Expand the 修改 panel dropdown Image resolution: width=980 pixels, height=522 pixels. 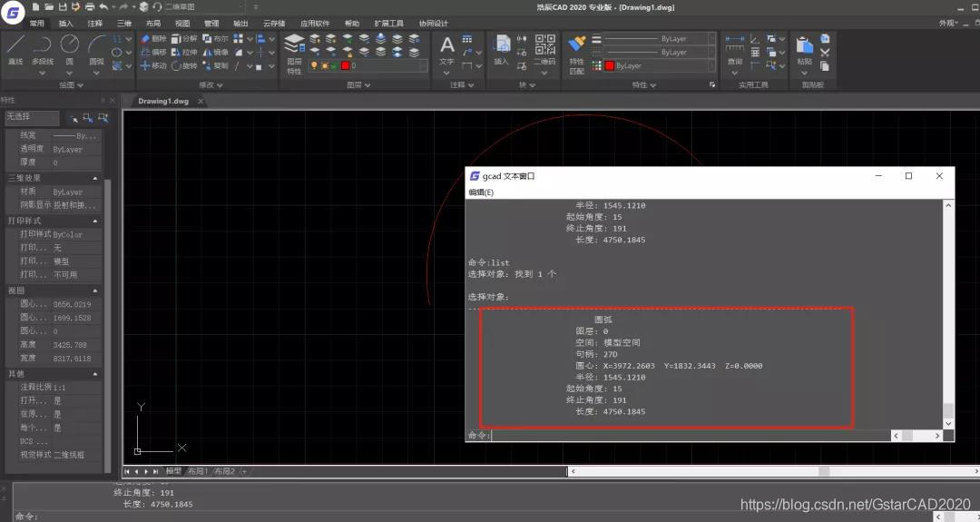coord(211,85)
